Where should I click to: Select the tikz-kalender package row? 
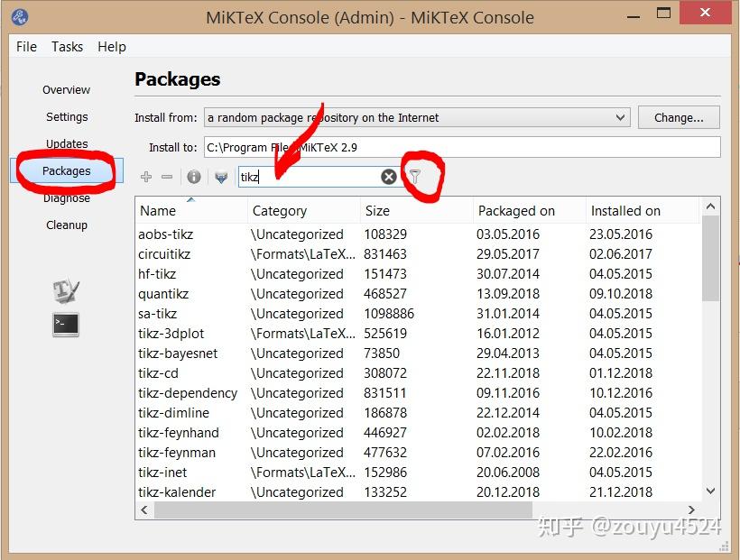418,491
